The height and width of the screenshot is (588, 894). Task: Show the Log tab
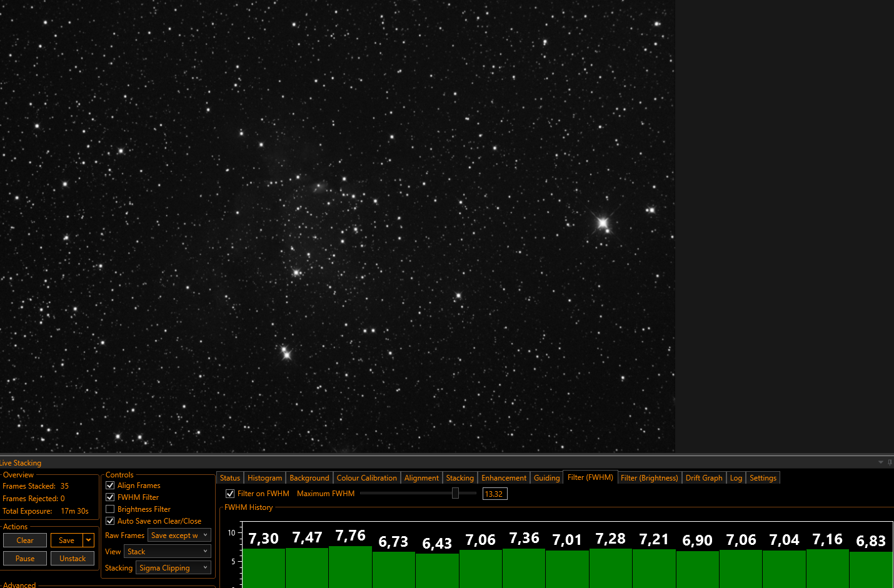point(736,478)
